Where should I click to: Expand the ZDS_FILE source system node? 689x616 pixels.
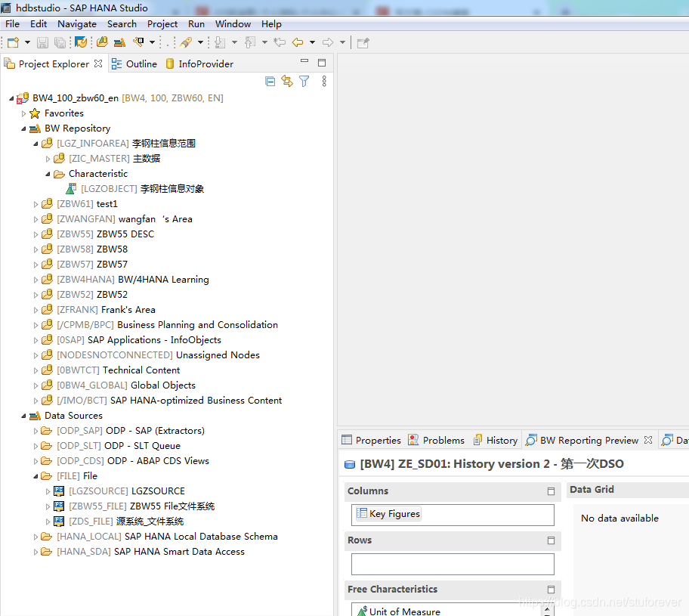(x=48, y=522)
